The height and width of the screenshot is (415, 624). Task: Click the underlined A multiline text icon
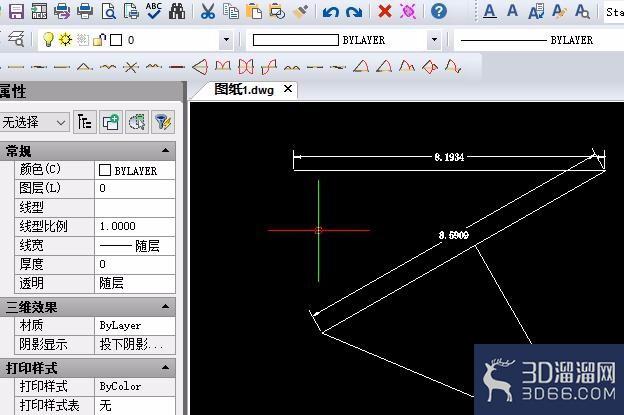pos(490,11)
